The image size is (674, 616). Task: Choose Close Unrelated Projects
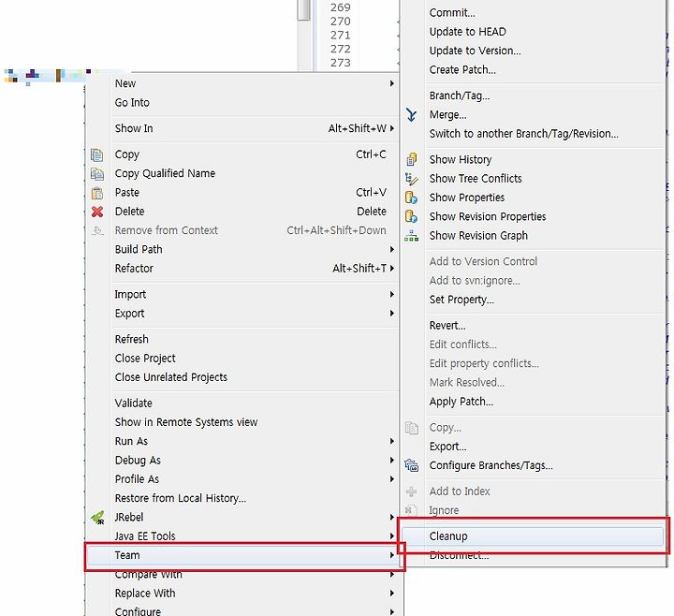click(171, 377)
